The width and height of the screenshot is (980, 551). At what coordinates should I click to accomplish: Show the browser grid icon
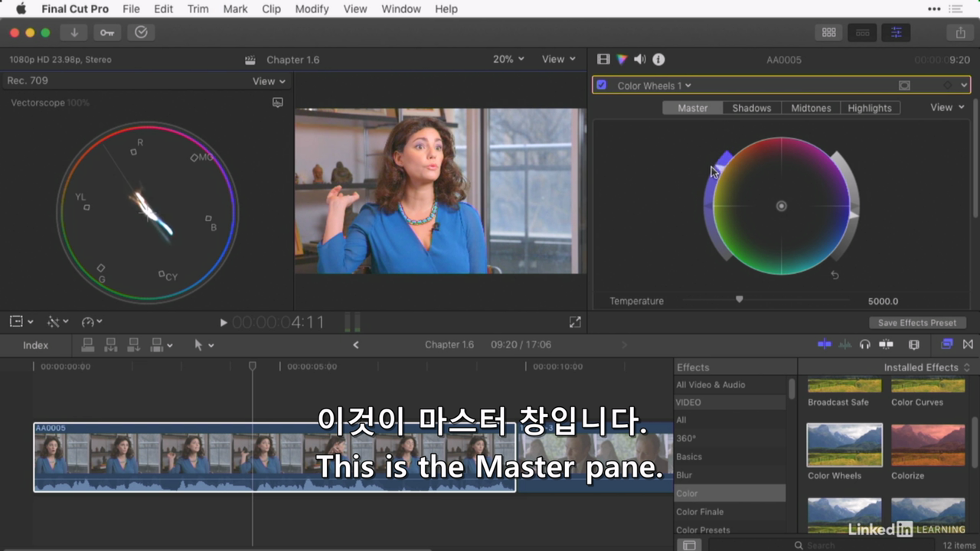828,32
